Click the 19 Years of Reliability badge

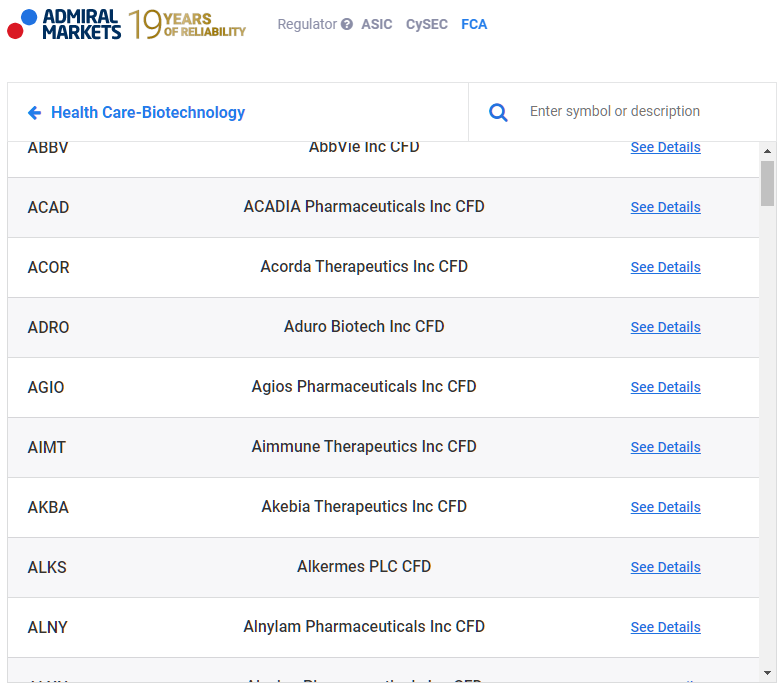point(187,24)
